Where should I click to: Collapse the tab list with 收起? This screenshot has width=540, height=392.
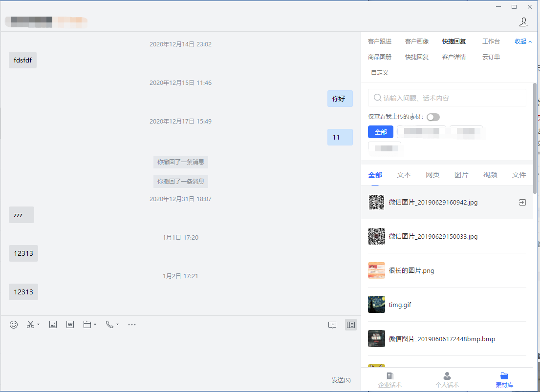point(523,41)
